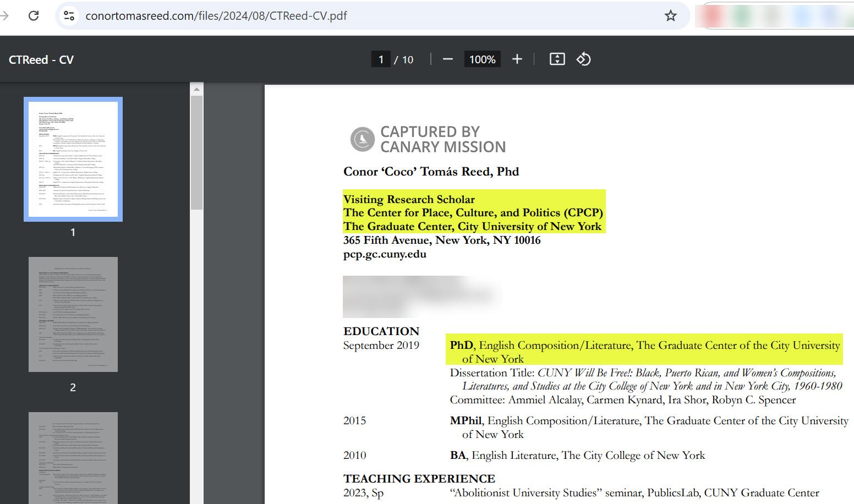Click the thumbnail sidebar scrollbar handle
This screenshot has width=854, height=504.
(x=196, y=151)
